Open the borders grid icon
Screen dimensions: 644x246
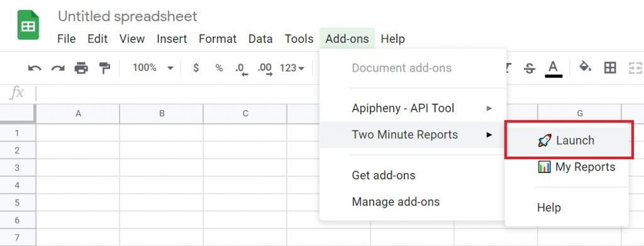[610, 68]
